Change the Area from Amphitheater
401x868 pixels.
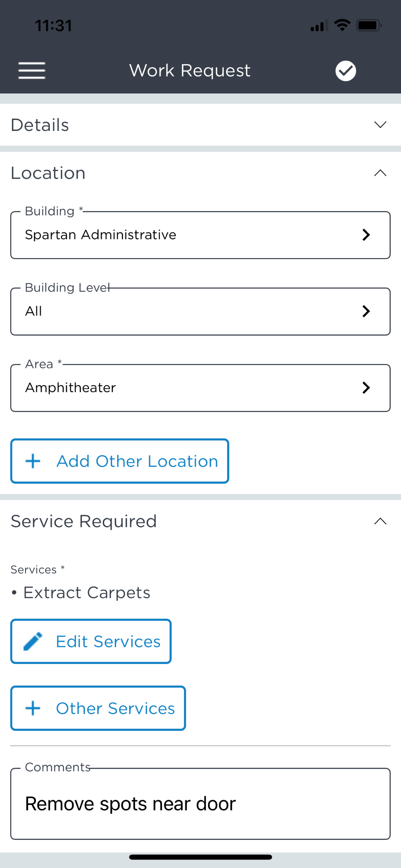200,387
